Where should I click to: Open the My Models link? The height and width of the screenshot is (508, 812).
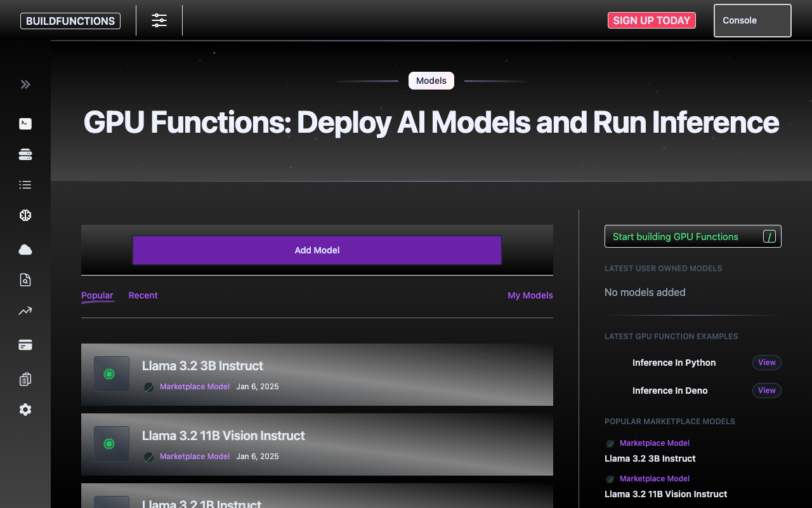click(x=530, y=295)
